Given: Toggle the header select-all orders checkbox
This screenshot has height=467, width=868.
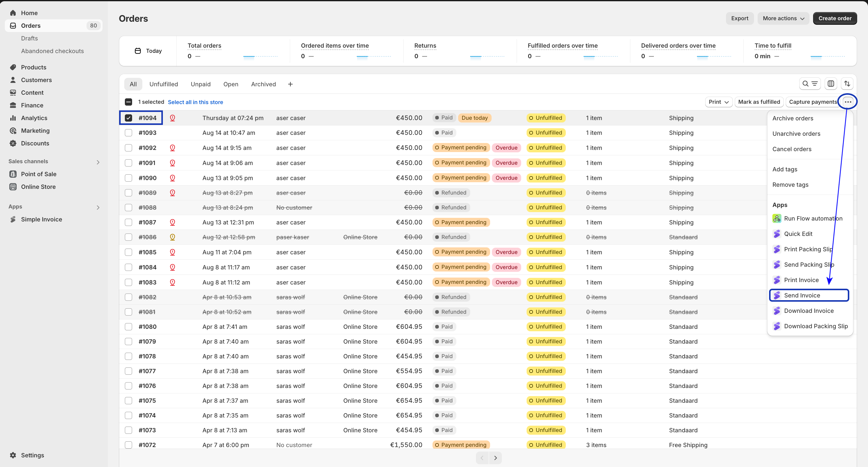Looking at the screenshot, I should click(128, 102).
